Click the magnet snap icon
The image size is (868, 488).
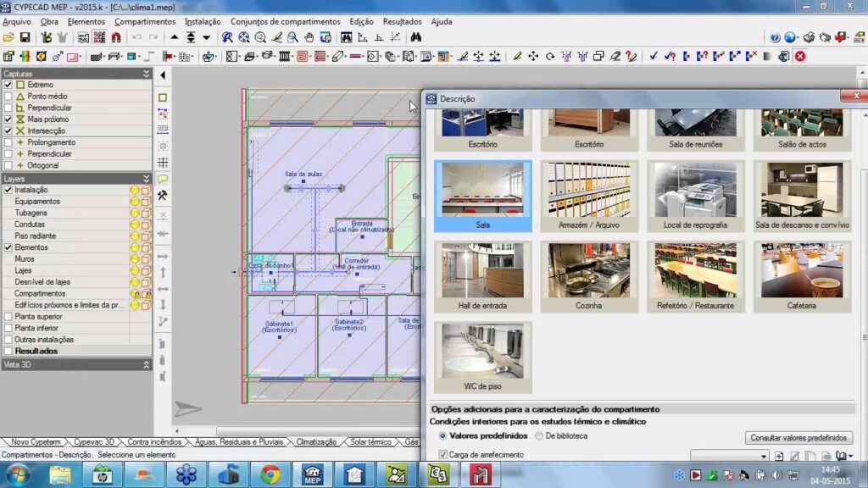(x=116, y=37)
